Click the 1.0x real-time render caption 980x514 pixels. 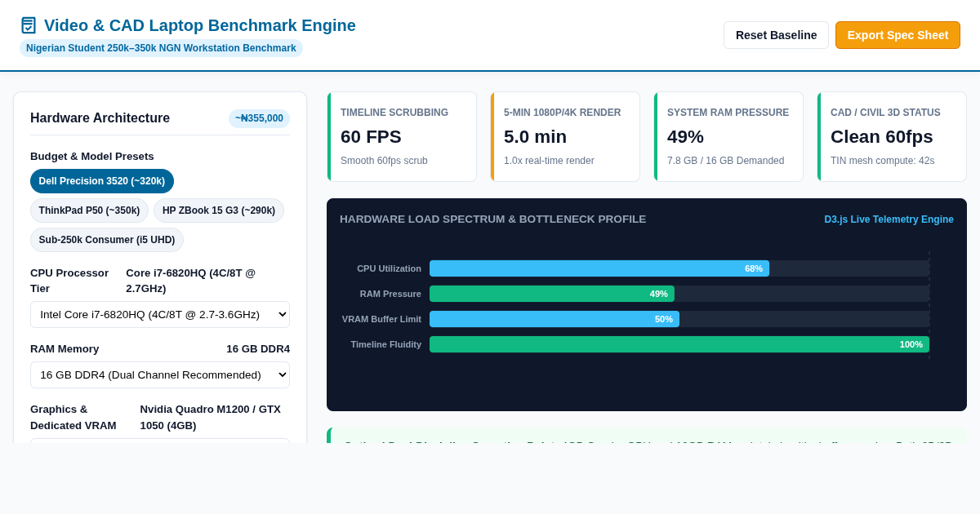(x=549, y=161)
